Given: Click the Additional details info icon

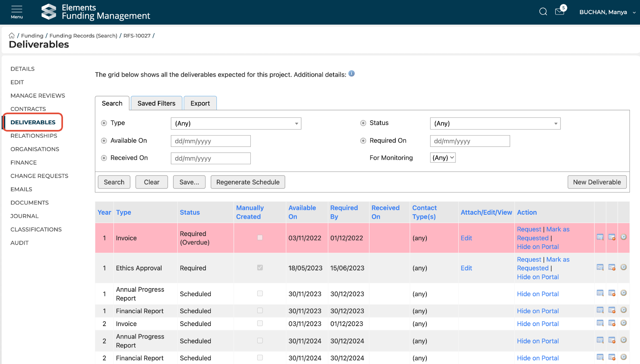Looking at the screenshot, I should [351, 73].
